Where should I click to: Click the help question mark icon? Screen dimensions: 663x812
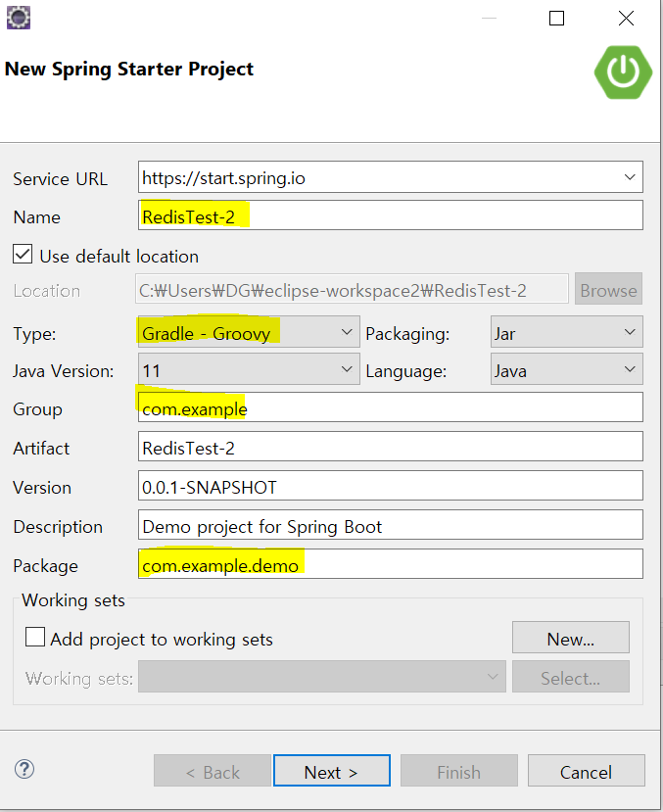pos(24,770)
